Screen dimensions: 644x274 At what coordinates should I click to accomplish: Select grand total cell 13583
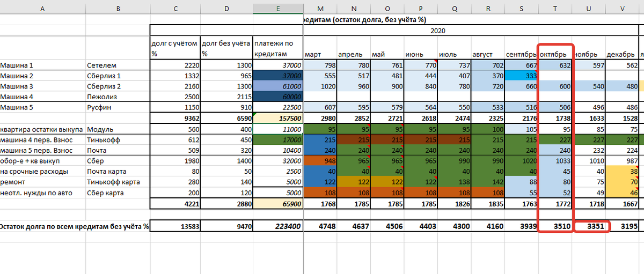click(x=175, y=226)
